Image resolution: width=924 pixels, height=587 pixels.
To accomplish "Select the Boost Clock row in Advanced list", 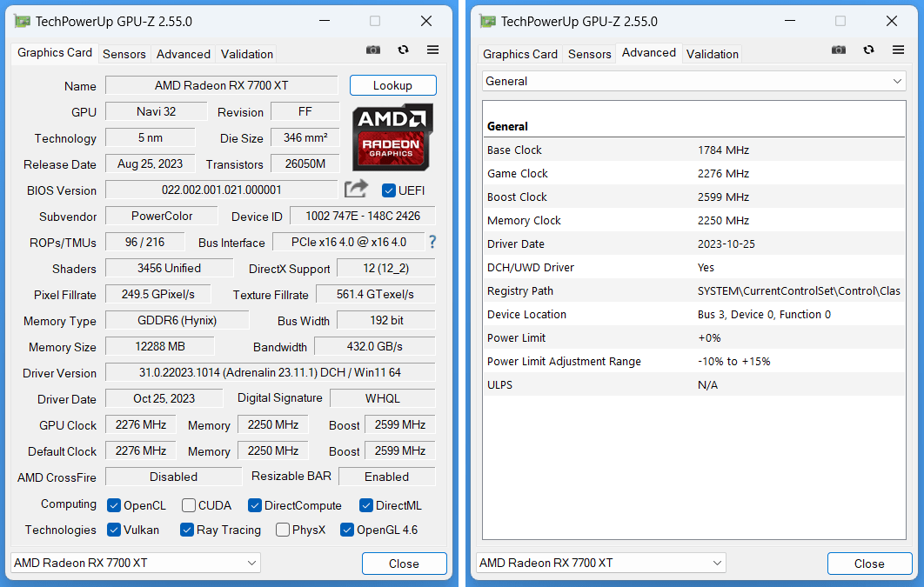I will (x=693, y=197).
